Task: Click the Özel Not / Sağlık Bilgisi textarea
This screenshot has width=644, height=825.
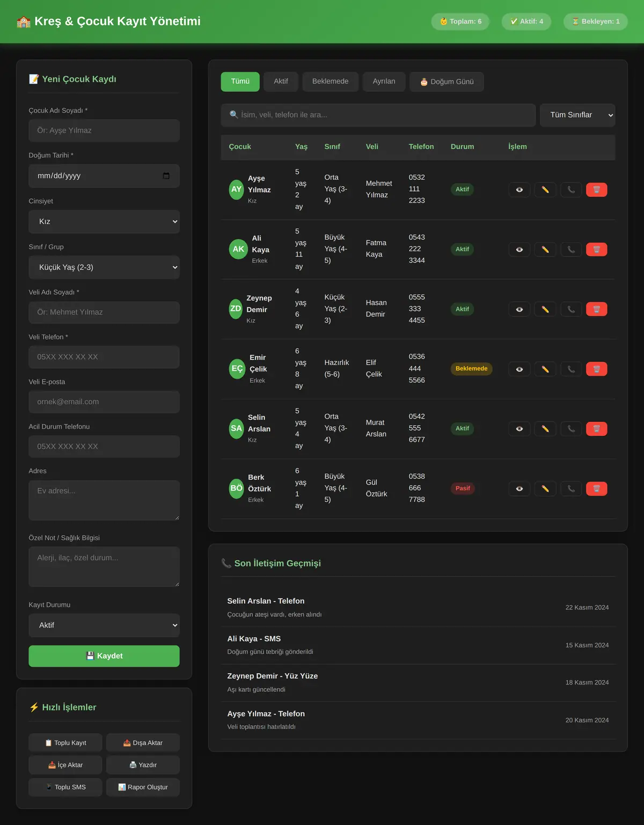Action: point(104,567)
